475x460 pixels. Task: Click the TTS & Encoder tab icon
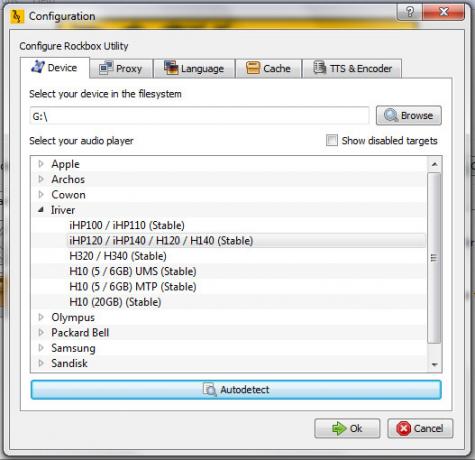319,67
